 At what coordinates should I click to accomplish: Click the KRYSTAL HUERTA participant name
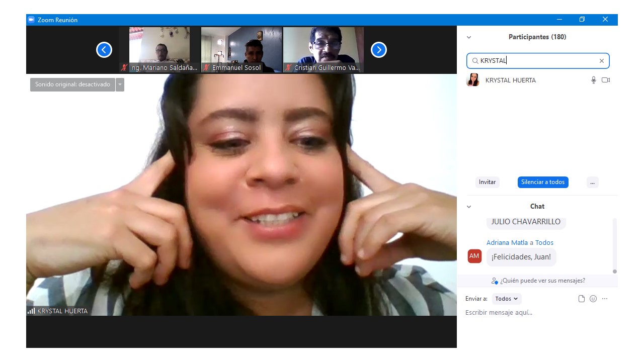511,80
